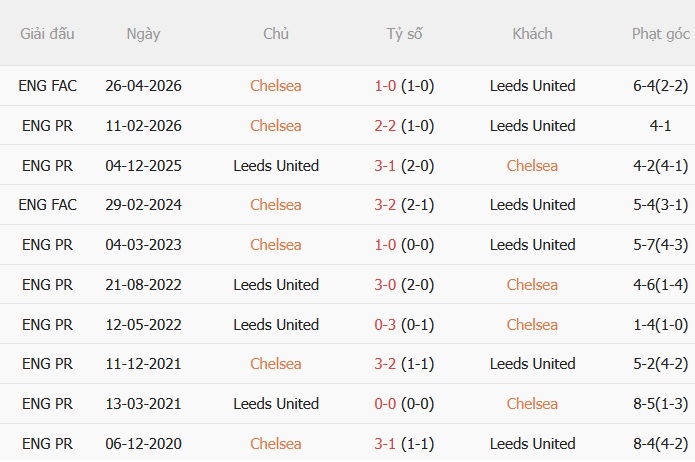Click the Tỷ số column header
The width and height of the screenshot is (695, 462).
[404, 34]
